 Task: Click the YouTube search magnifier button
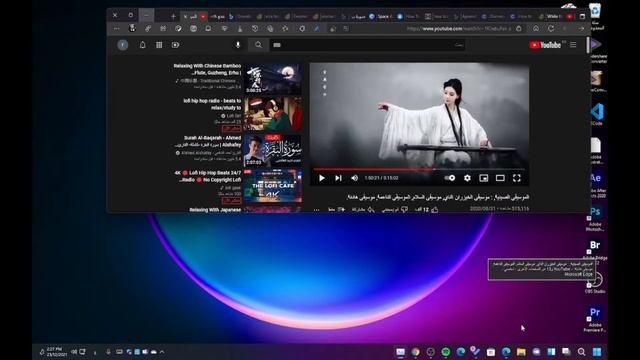click(258, 45)
